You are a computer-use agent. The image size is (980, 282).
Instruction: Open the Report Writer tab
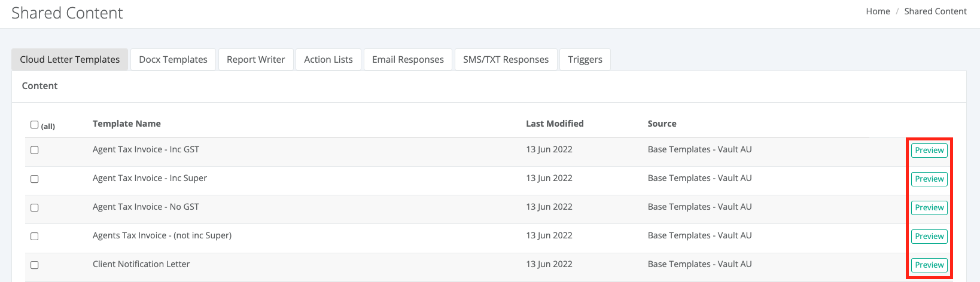255,59
